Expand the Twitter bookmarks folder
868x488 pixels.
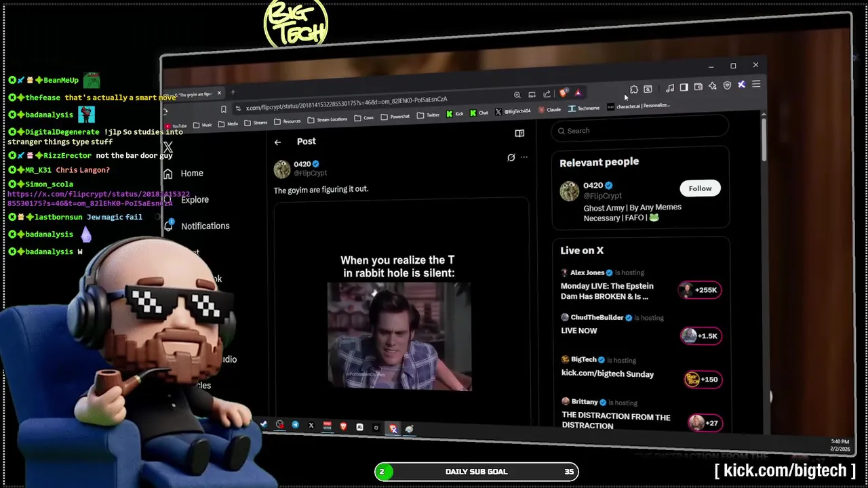[429, 115]
